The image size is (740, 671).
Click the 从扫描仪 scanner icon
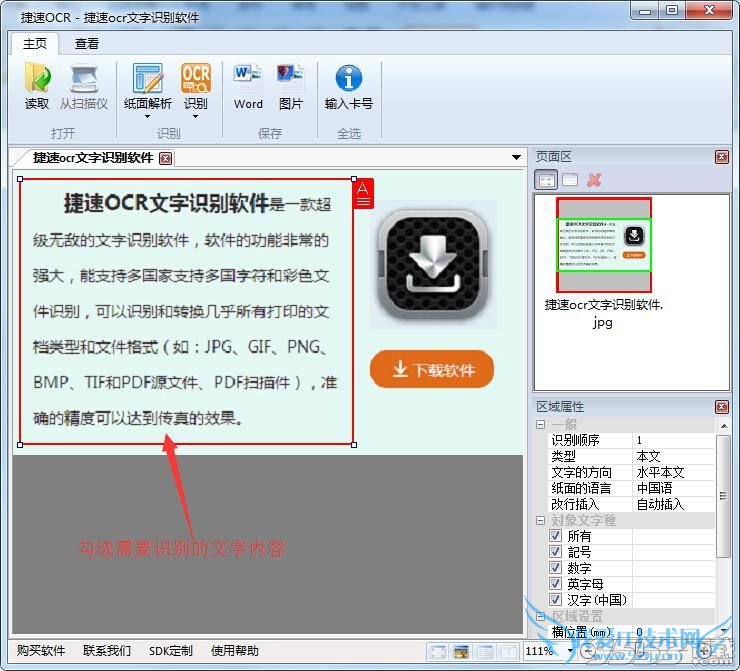(x=83, y=86)
